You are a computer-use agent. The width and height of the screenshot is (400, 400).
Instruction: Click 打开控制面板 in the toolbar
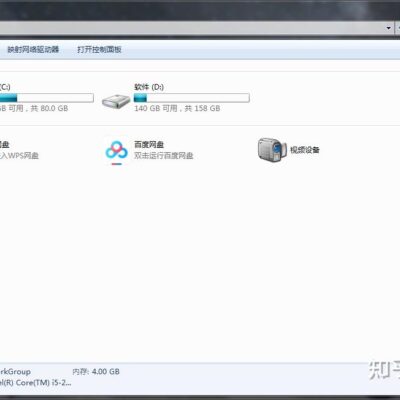point(99,50)
